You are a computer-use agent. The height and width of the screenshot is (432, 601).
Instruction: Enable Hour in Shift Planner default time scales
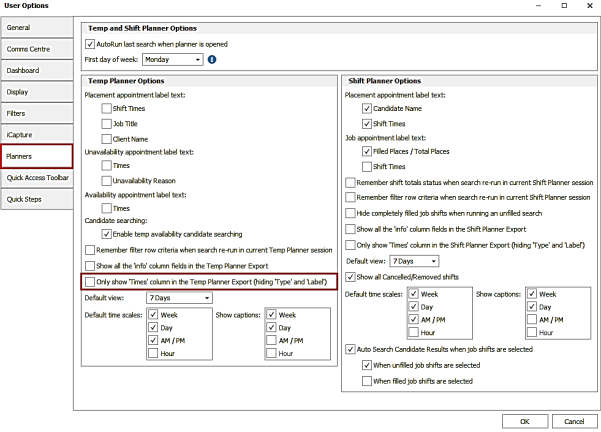(x=414, y=332)
